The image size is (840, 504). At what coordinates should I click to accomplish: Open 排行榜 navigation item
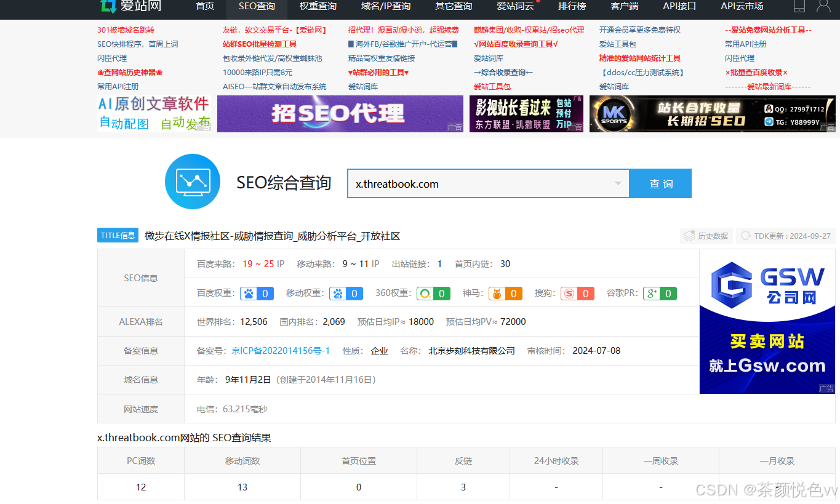572,6
